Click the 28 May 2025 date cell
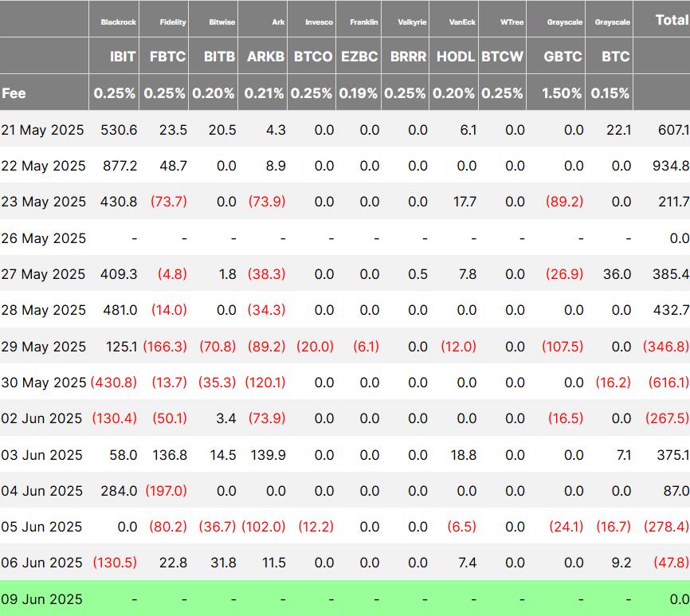 pos(43,310)
